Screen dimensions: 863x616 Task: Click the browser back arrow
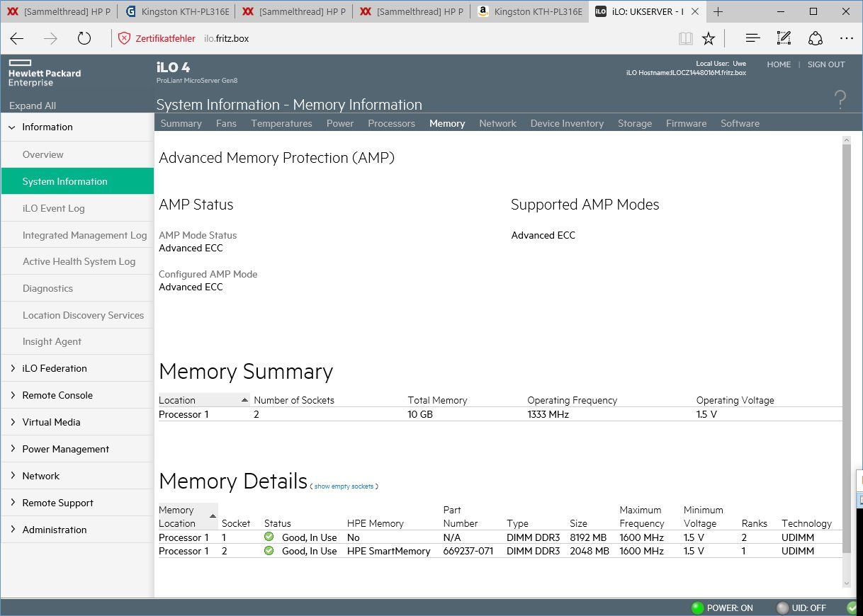17,38
